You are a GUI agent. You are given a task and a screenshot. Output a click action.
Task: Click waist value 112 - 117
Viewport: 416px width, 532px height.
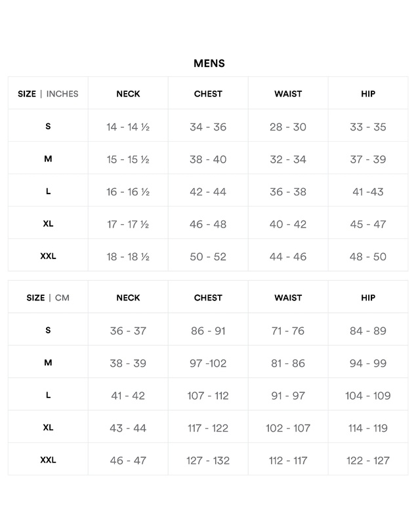288,460
